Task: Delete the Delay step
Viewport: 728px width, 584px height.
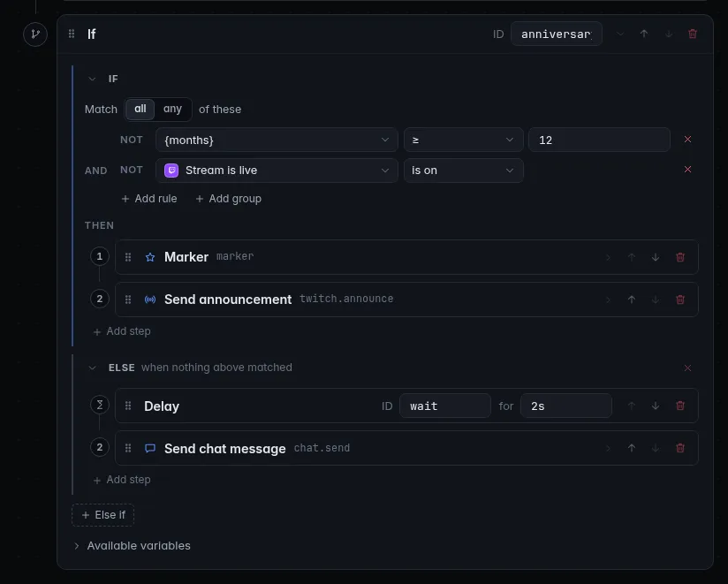Action: pyautogui.click(x=680, y=406)
